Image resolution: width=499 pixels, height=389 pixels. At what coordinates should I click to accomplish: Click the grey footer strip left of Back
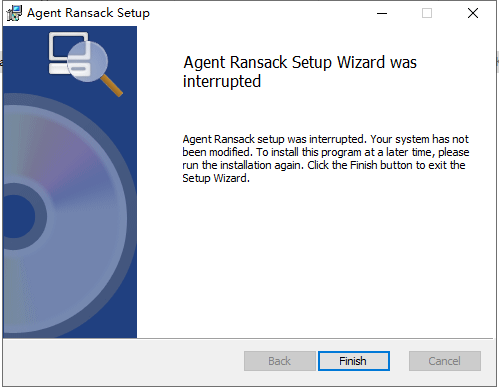[x=123, y=362]
